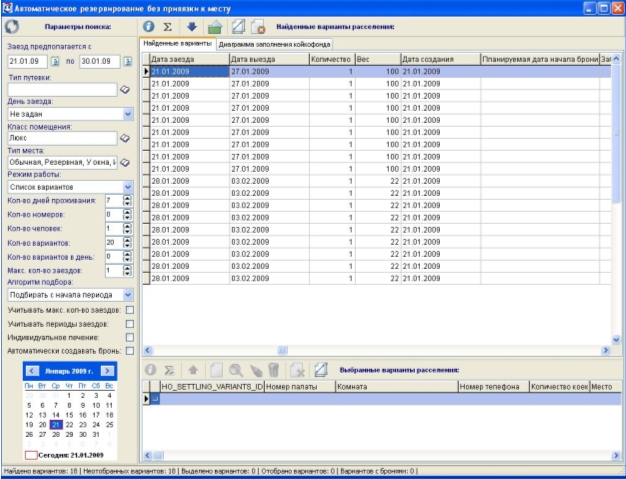Click the trash bin icon
The image size is (626, 479).
(274, 370)
